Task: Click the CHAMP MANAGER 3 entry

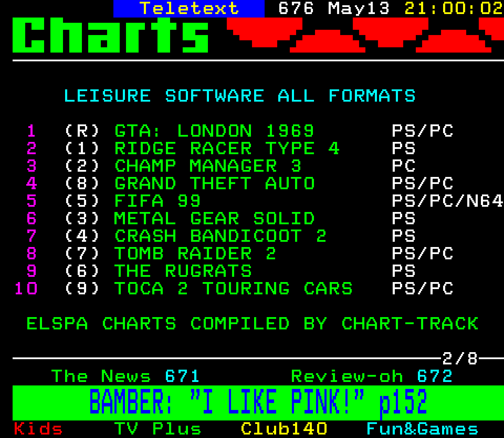Action: 208,166
